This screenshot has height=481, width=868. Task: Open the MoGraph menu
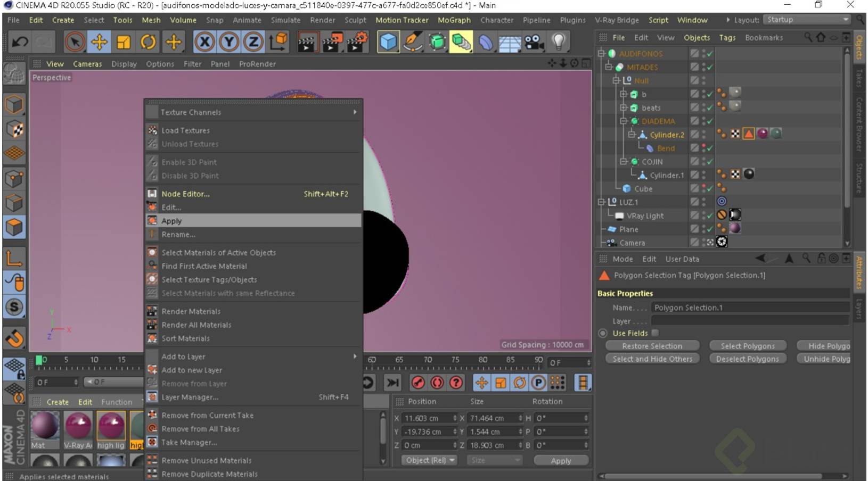tap(454, 20)
